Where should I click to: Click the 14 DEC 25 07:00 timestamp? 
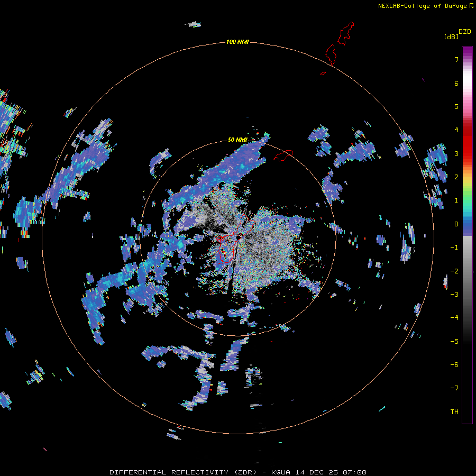pos(331,472)
